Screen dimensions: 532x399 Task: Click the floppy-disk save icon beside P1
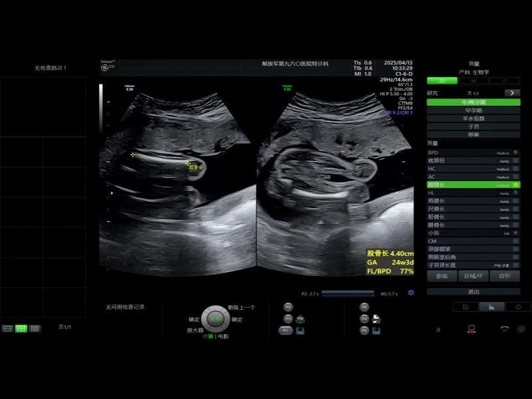point(300,331)
